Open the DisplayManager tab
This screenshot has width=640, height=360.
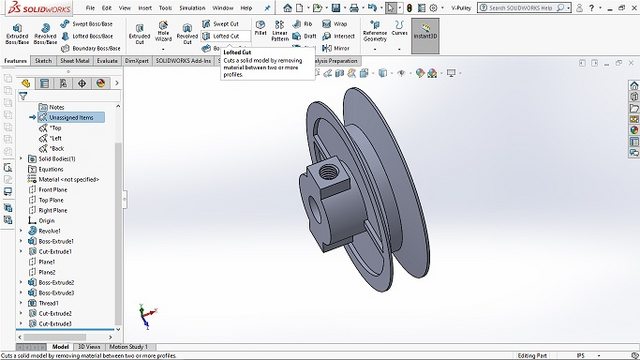(101, 83)
